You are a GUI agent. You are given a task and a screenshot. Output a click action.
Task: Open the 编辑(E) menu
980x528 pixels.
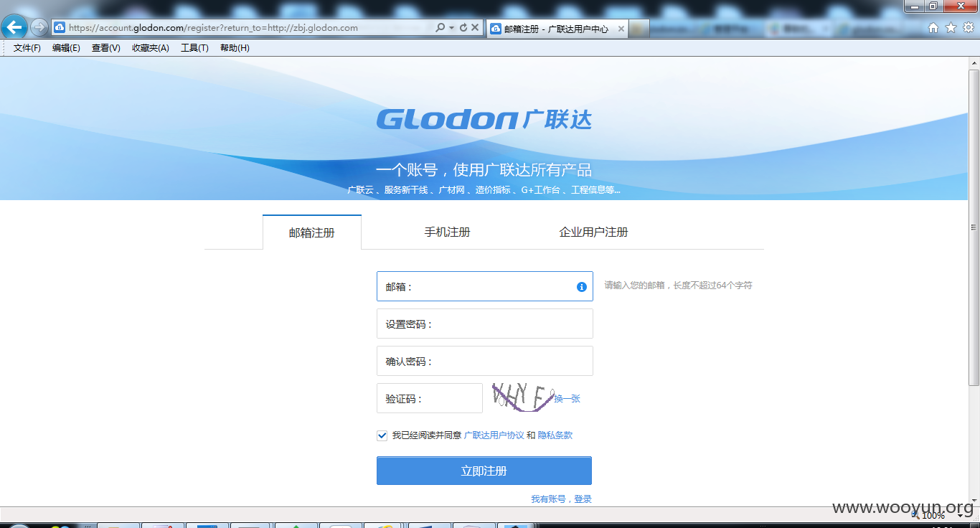coord(66,48)
